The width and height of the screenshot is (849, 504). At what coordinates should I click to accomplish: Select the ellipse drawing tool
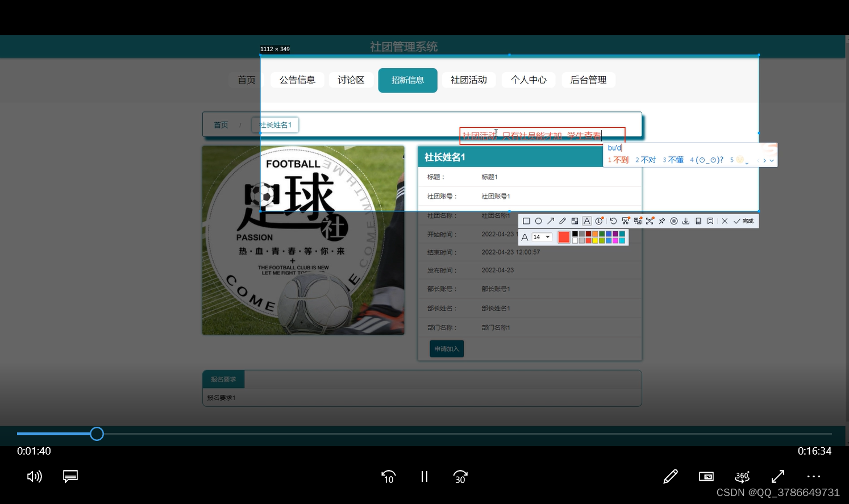click(x=538, y=221)
